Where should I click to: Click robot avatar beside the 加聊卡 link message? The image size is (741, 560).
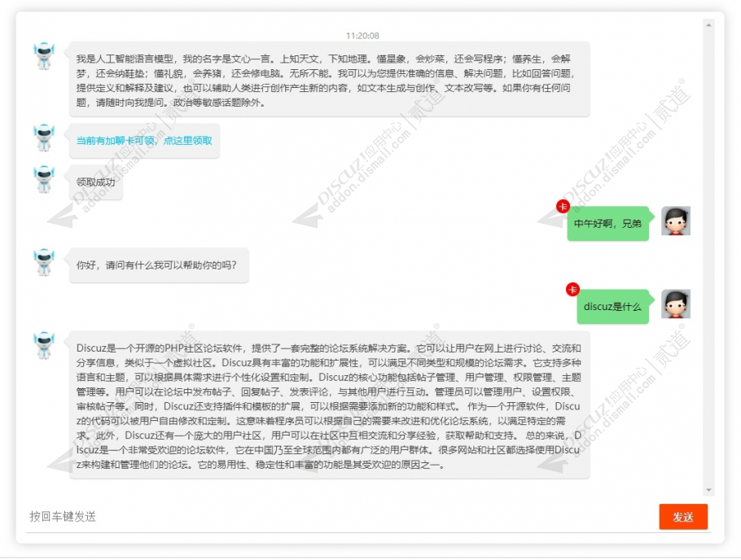44,138
